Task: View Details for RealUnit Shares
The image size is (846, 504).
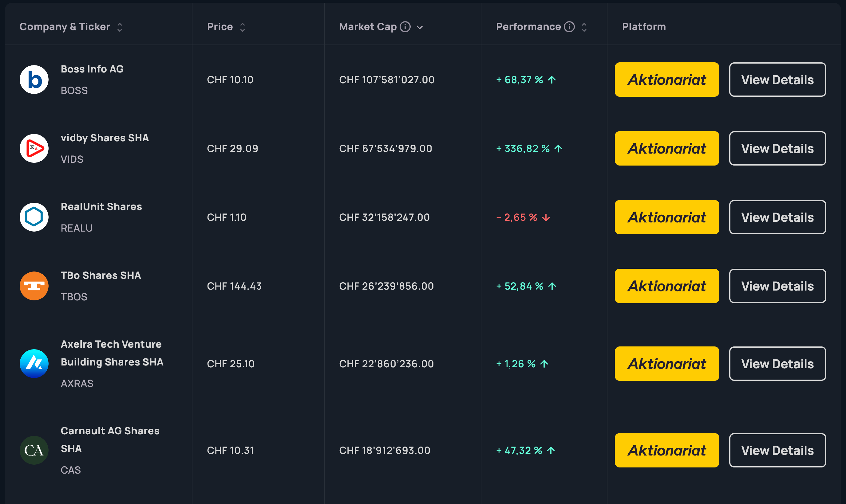Action: [777, 217]
